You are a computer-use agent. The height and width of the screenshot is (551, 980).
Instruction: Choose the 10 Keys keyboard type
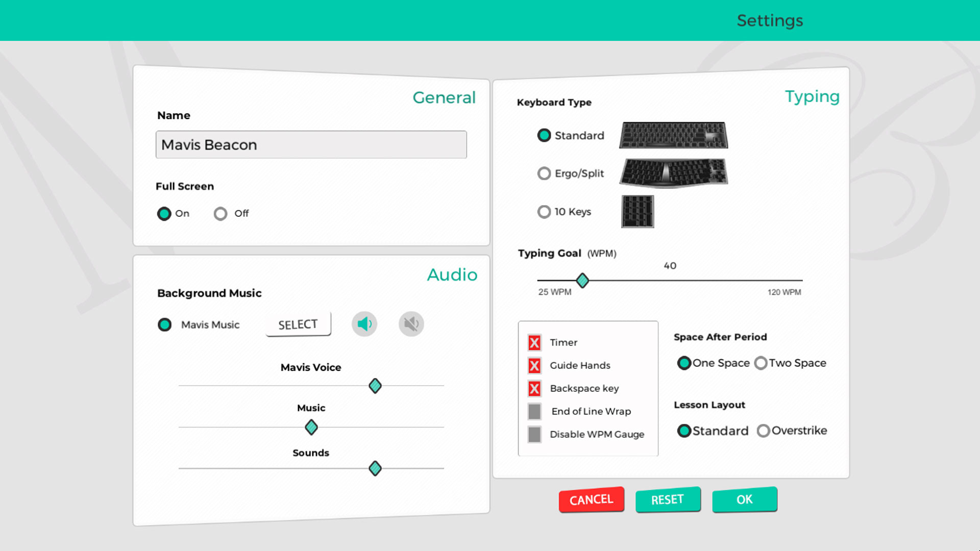(x=544, y=212)
